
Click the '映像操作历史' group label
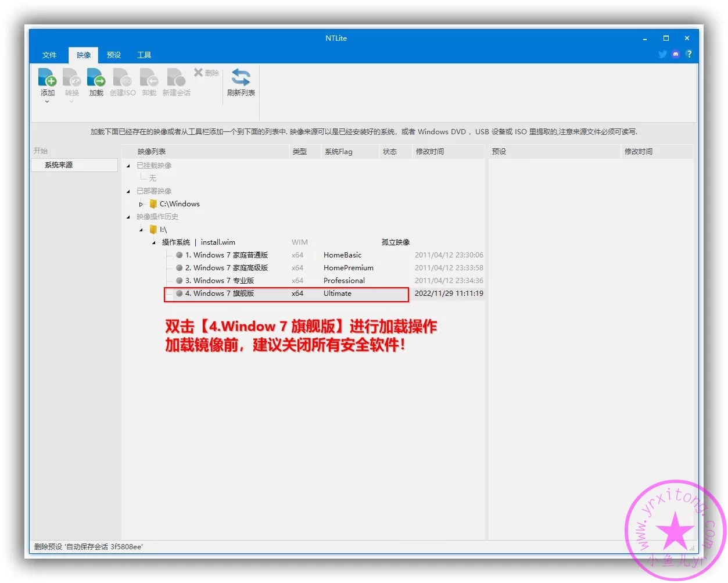(x=157, y=217)
